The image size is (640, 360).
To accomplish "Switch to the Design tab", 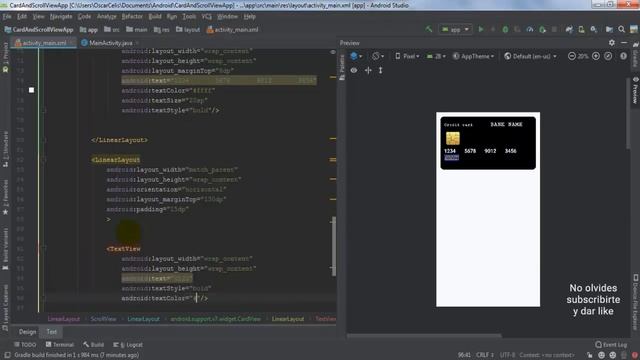I will [x=27, y=332].
